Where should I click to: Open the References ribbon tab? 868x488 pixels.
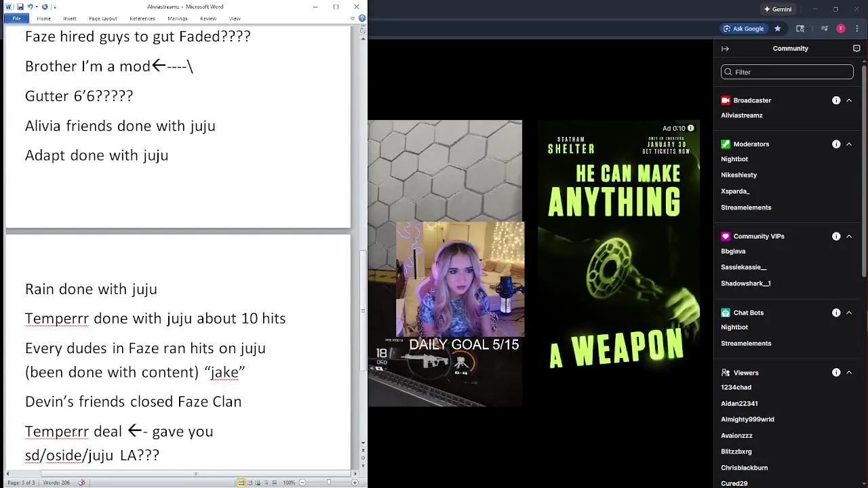pos(142,18)
